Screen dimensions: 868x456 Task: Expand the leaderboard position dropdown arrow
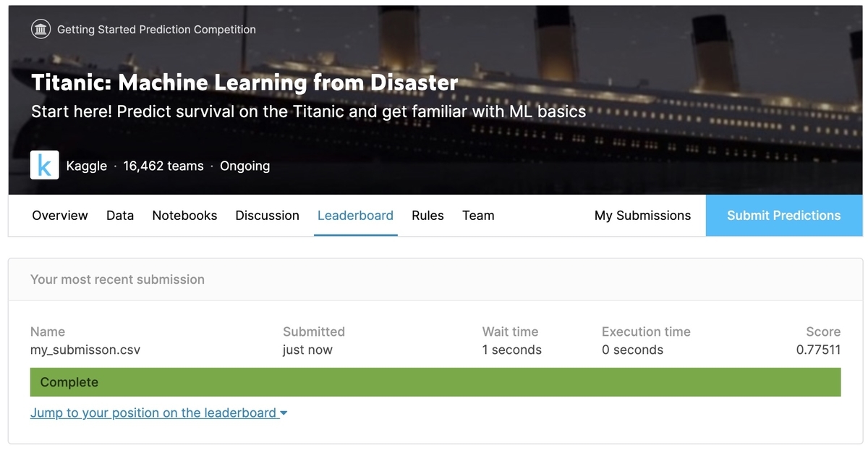(x=284, y=413)
